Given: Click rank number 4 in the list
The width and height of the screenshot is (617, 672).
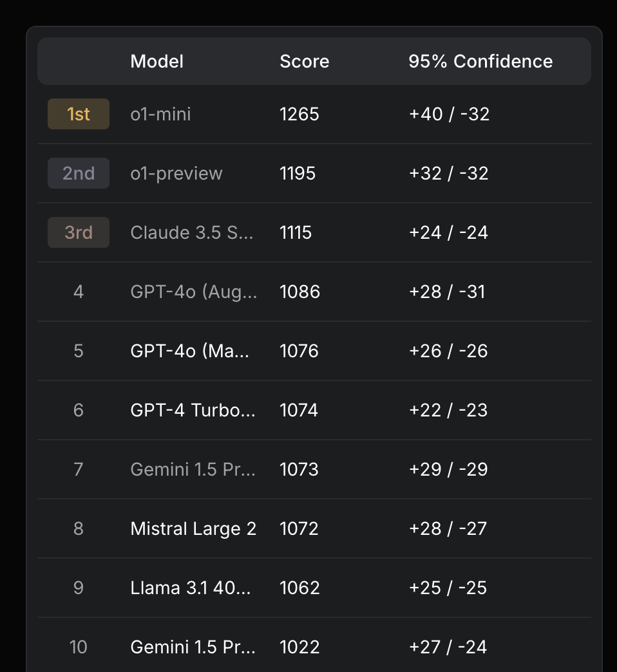Looking at the screenshot, I should (79, 292).
